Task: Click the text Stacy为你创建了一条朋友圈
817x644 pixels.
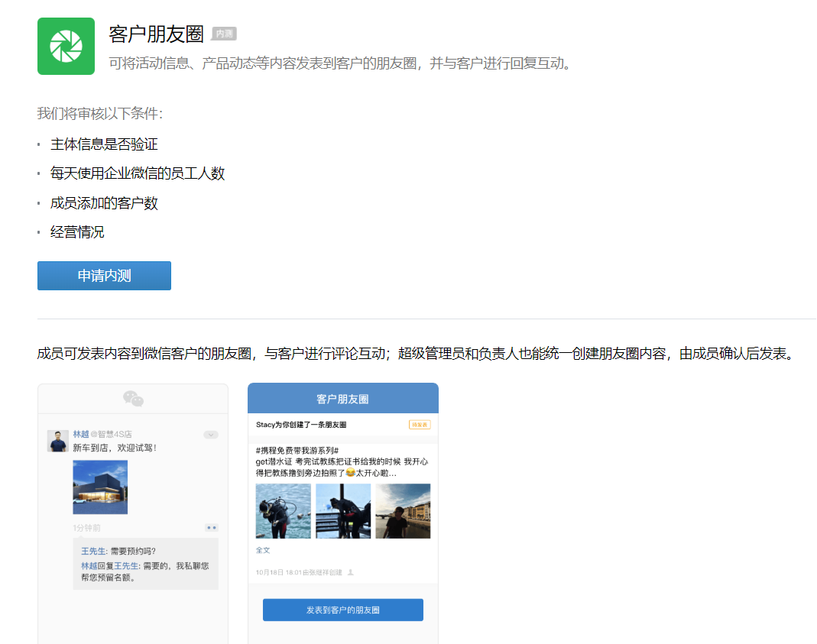Action: coord(301,425)
